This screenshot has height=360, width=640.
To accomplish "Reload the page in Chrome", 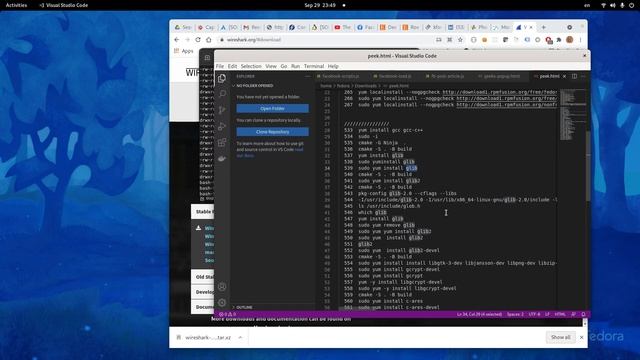I will pos(198,40).
